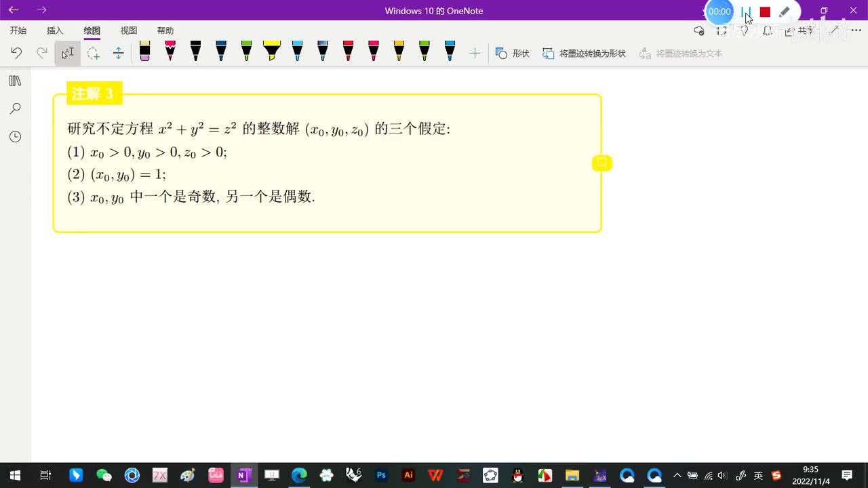Viewport: 868px width, 488px height.
Task: Open File Explorer from taskbar
Action: pos(572,475)
